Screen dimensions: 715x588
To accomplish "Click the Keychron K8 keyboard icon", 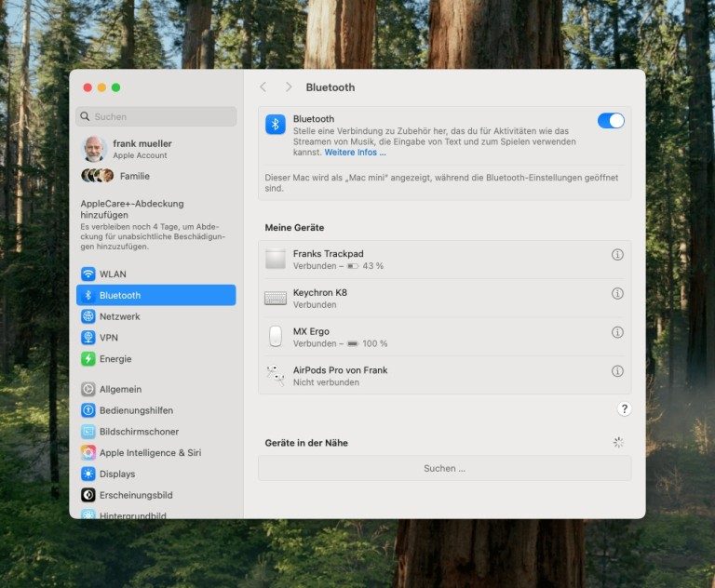I will 276,299.
